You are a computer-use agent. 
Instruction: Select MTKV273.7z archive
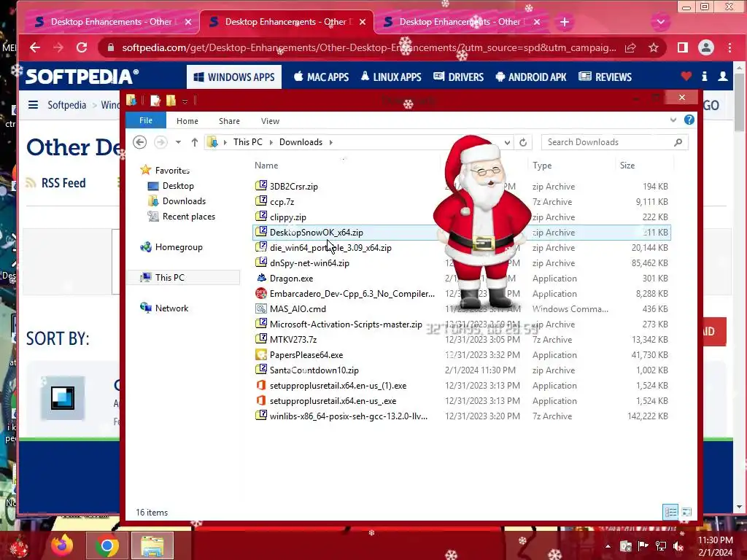click(x=293, y=340)
